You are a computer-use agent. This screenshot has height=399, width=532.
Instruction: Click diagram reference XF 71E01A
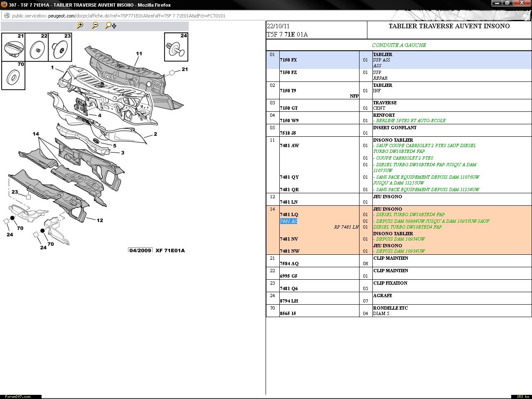coord(170,250)
